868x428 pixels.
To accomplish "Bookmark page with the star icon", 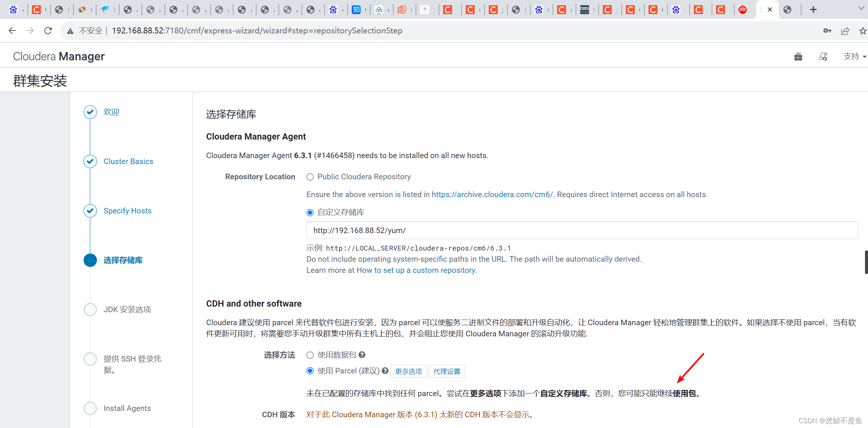I will click(x=862, y=31).
